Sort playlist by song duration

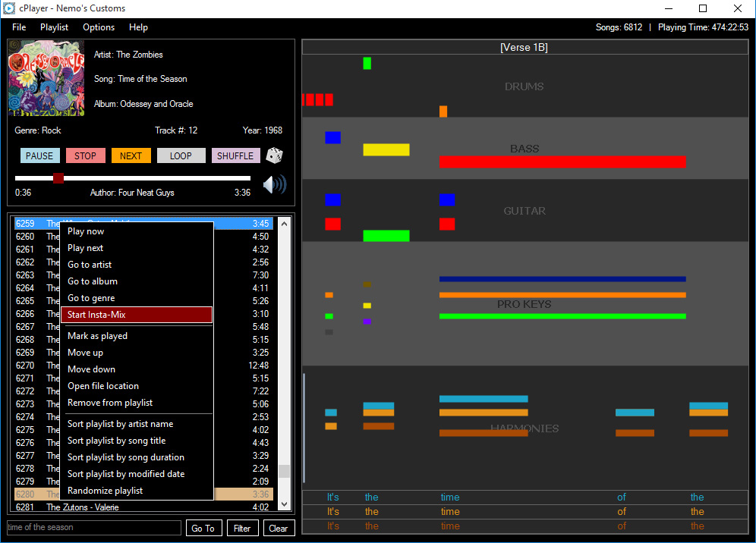point(137,457)
